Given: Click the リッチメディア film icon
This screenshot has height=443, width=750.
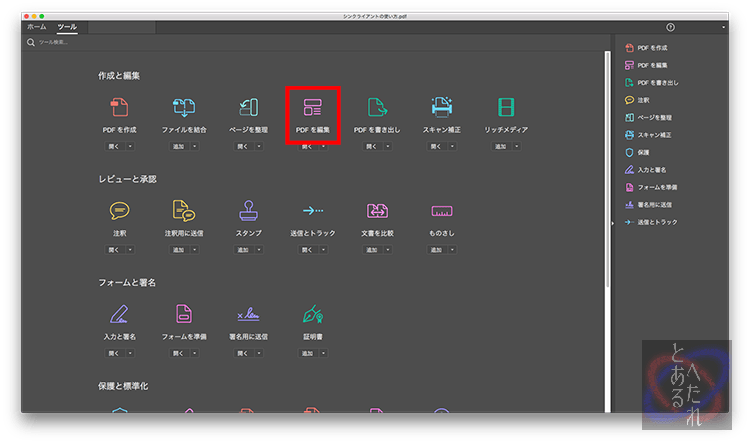Looking at the screenshot, I should (x=506, y=108).
